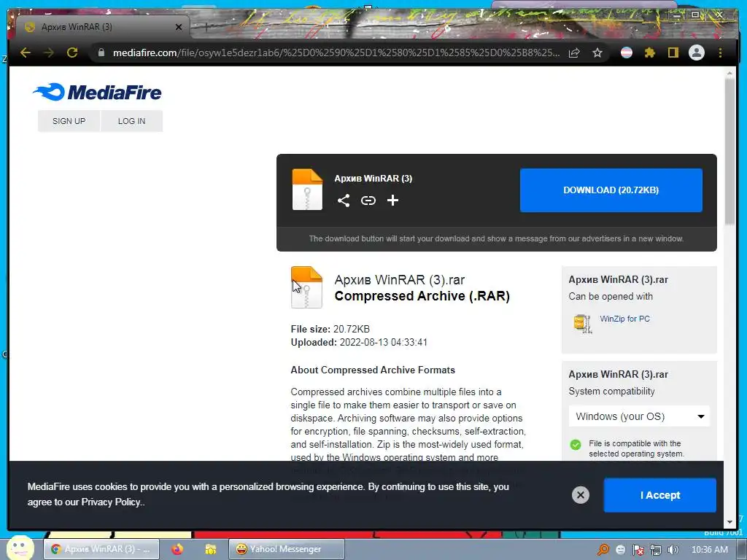Open file explorer folder on taskbar

211,549
